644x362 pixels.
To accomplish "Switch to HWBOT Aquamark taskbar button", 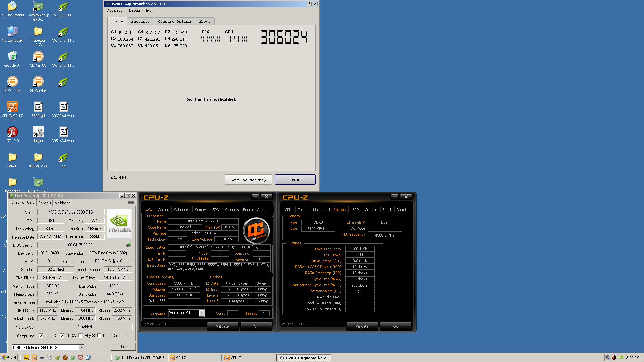I will [304, 358].
